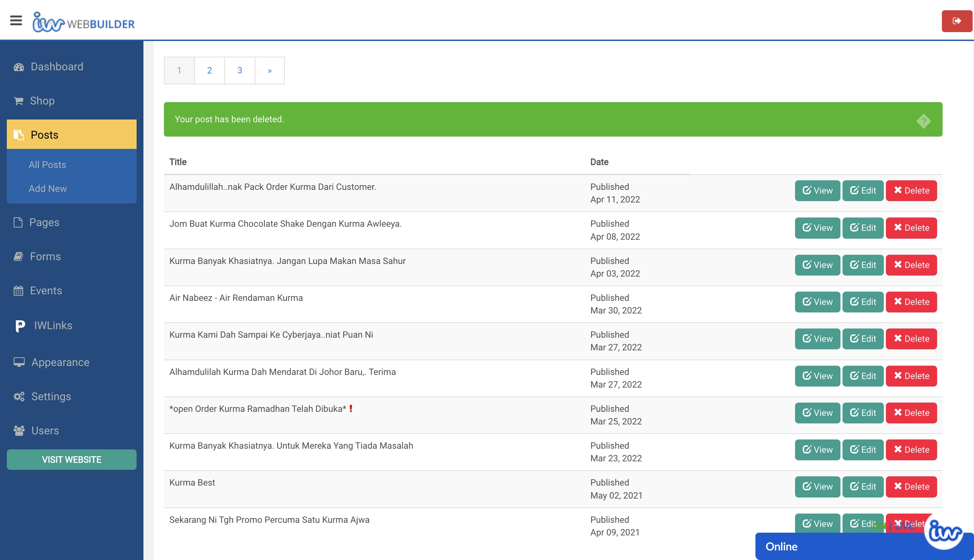Click the Dashboard gauge icon
974x560 pixels.
pos(18,67)
